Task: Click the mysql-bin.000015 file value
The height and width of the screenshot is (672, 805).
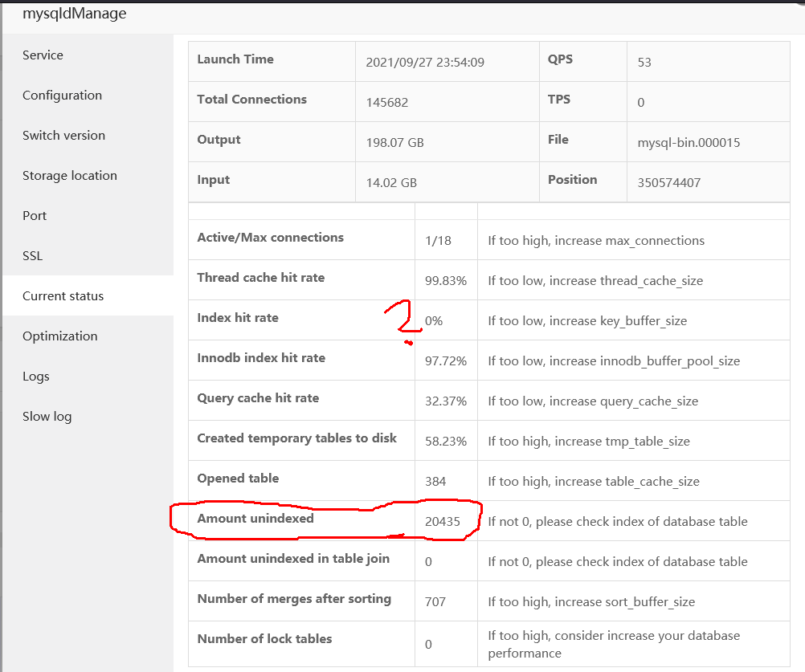Action: [x=689, y=143]
